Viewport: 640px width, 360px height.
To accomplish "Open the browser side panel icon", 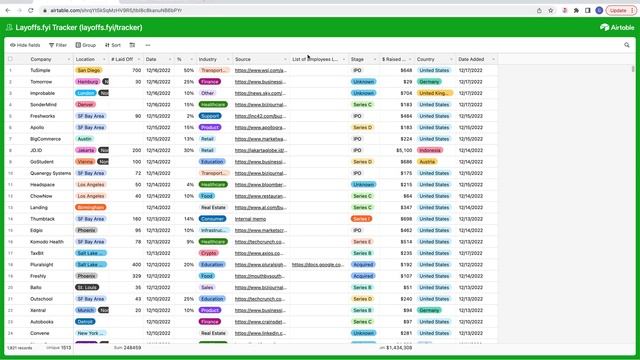I will coord(588,10).
